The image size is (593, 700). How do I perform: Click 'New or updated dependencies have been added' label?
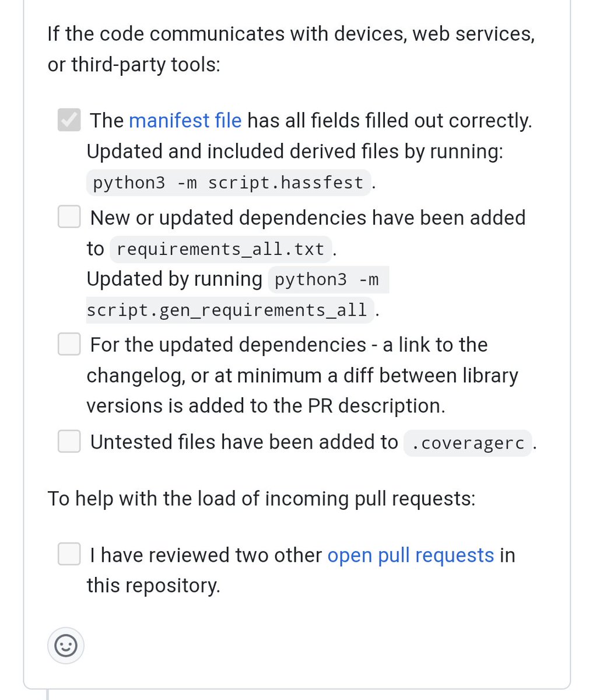tap(308, 218)
